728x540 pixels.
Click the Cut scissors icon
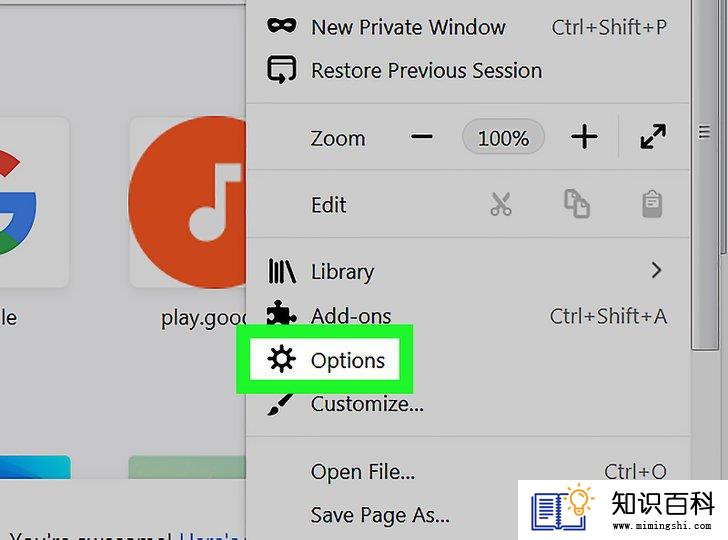point(500,204)
